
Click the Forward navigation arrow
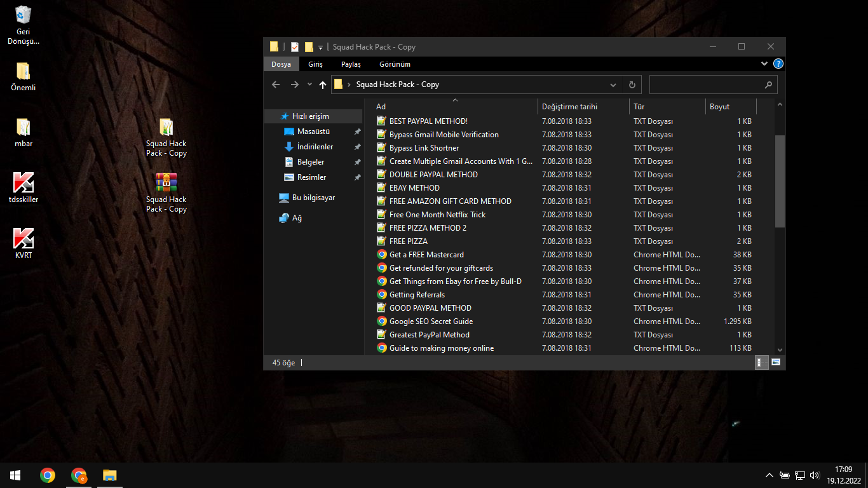coord(294,85)
